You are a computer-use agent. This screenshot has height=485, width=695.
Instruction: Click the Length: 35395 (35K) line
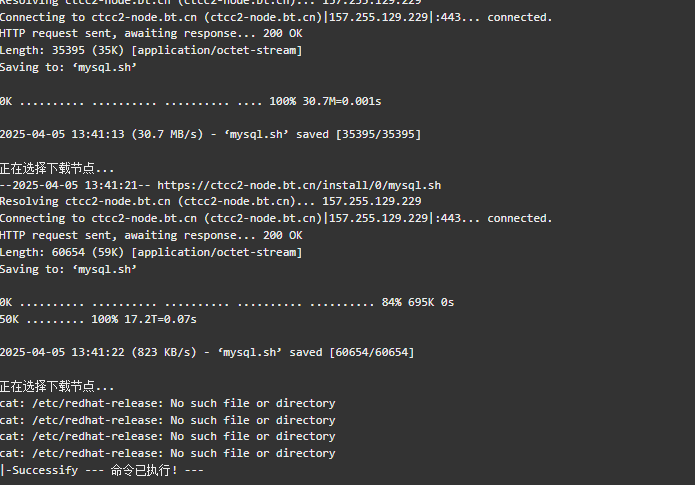[x=151, y=51]
